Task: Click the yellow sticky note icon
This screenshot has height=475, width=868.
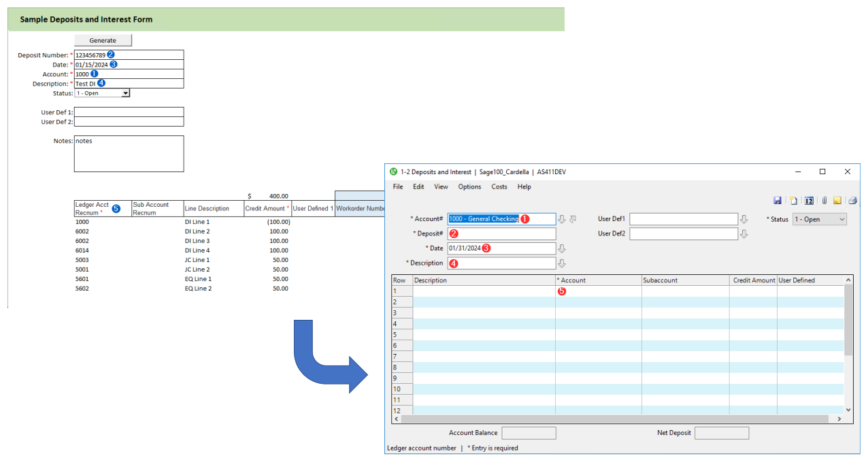Action: coord(837,201)
